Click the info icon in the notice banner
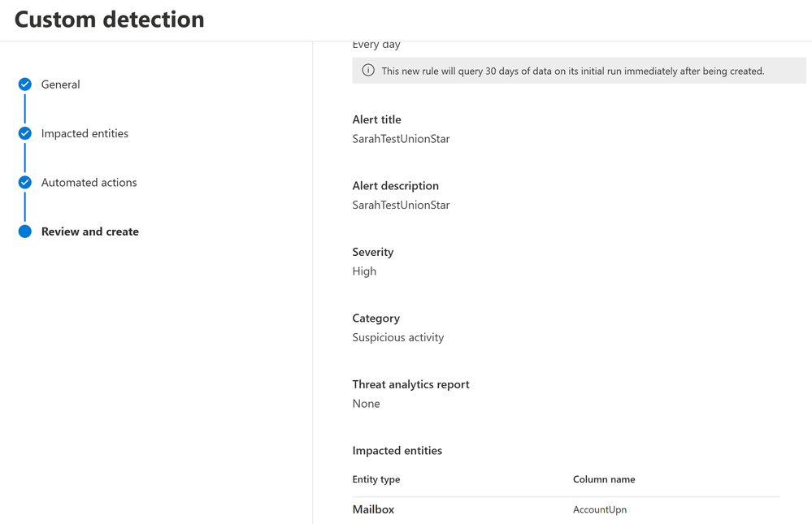Viewport: 812px width, 524px height. pos(368,71)
